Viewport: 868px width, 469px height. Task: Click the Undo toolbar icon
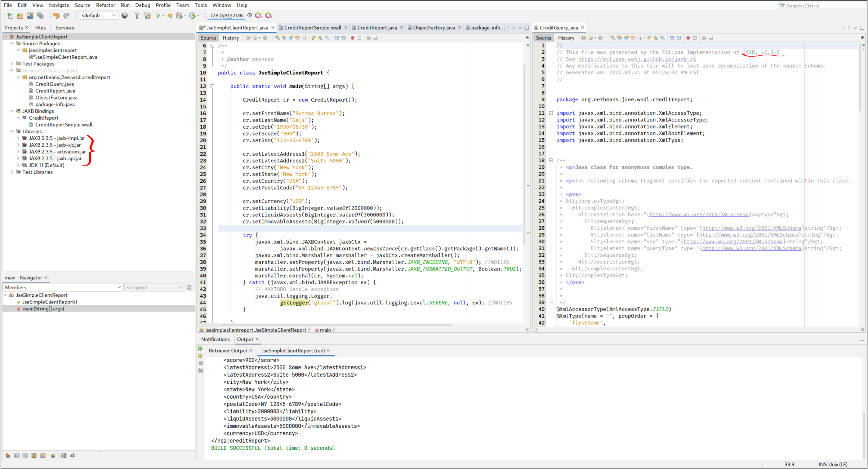coord(56,15)
